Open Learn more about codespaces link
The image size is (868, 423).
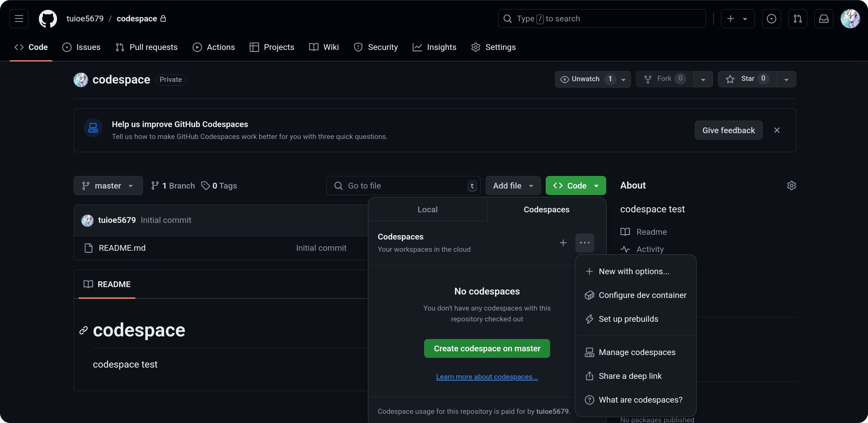point(487,377)
